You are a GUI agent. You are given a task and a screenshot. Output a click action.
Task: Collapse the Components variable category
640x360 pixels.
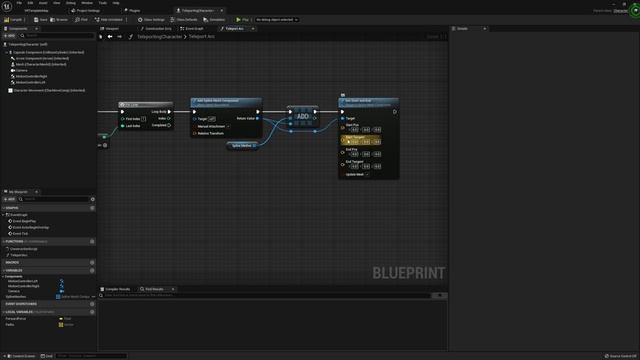(4, 276)
